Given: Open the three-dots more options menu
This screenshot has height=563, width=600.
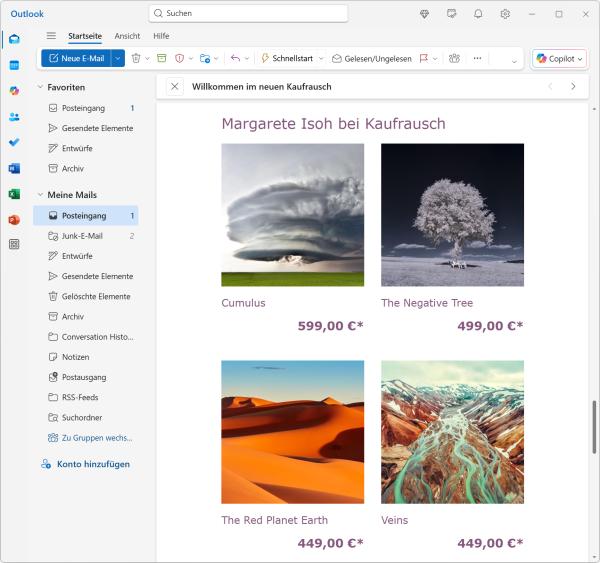Looking at the screenshot, I should point(477,58).
